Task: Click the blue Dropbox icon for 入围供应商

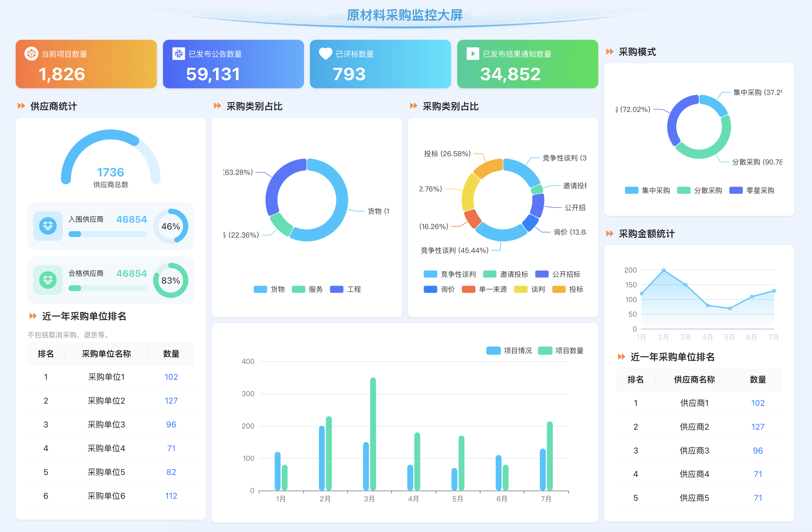Action: tap(48, 226)
